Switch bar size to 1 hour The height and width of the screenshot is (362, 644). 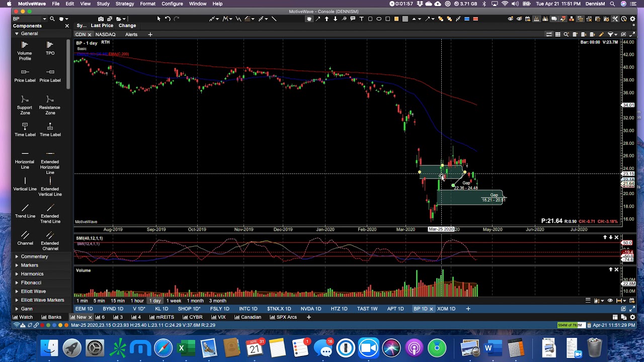tap(137, 301)
